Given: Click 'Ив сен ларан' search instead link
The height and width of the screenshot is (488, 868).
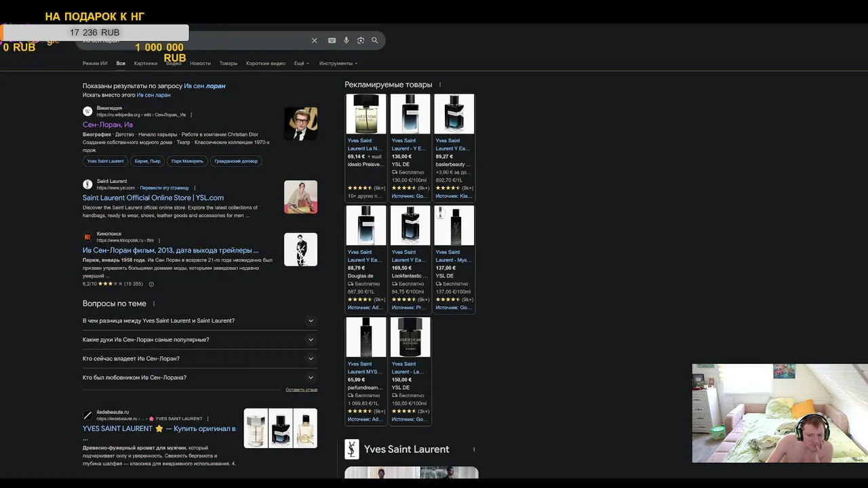Looking at the screenshot, I should pyautogui.click(x=154, y=95).
